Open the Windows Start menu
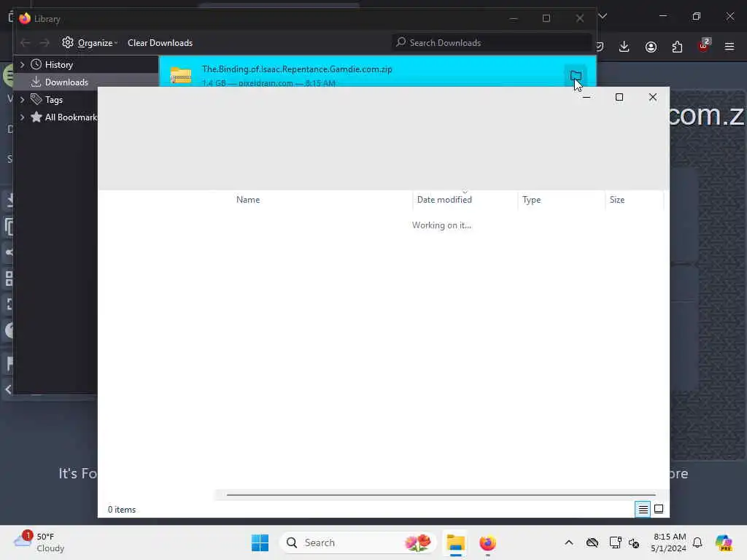Image resolution: width=747 pixels, height=560 pixels. [x=260, y=542]
